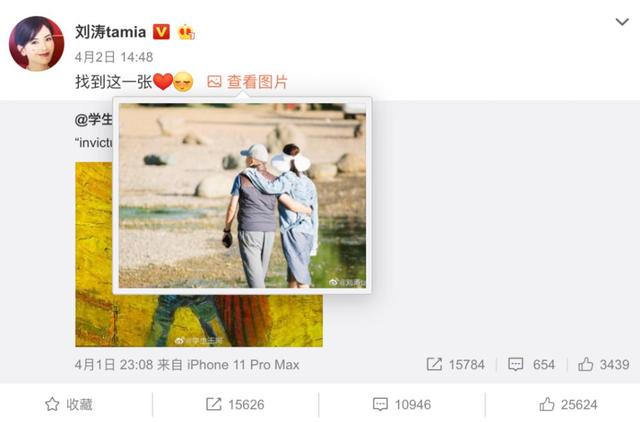The height and width of the screenshot is (422, 640).
Task: Like the post with 25624 thumbs-up
Action: [568, 404]
